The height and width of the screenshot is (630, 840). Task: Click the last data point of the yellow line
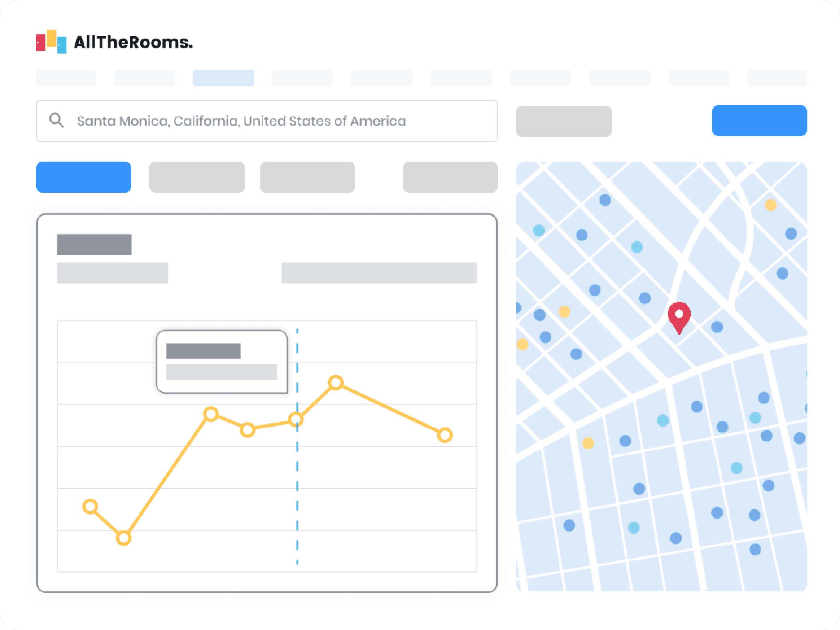[445, 435]
